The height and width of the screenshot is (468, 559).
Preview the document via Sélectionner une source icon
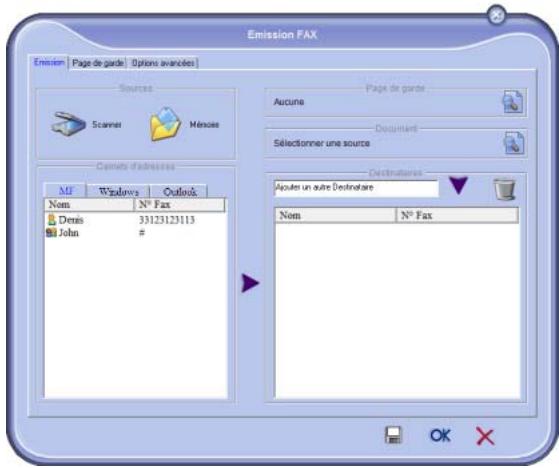click(513, 143)
